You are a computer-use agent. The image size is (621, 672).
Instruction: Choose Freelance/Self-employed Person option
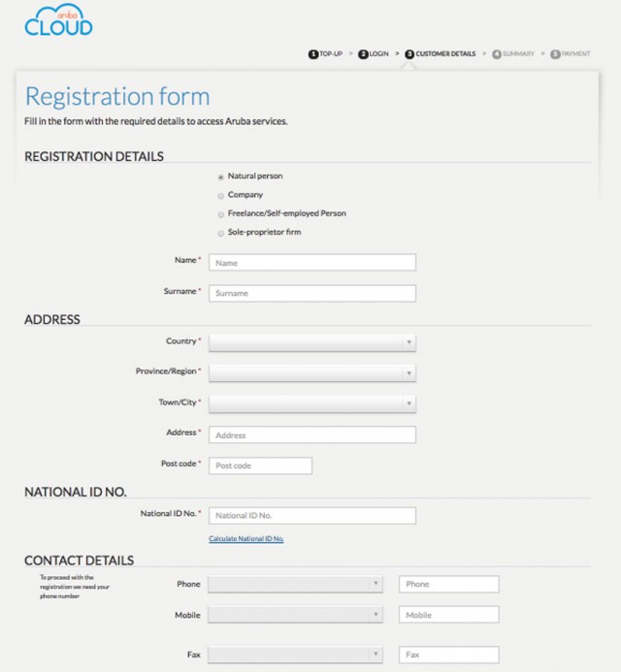click(221, 214)
